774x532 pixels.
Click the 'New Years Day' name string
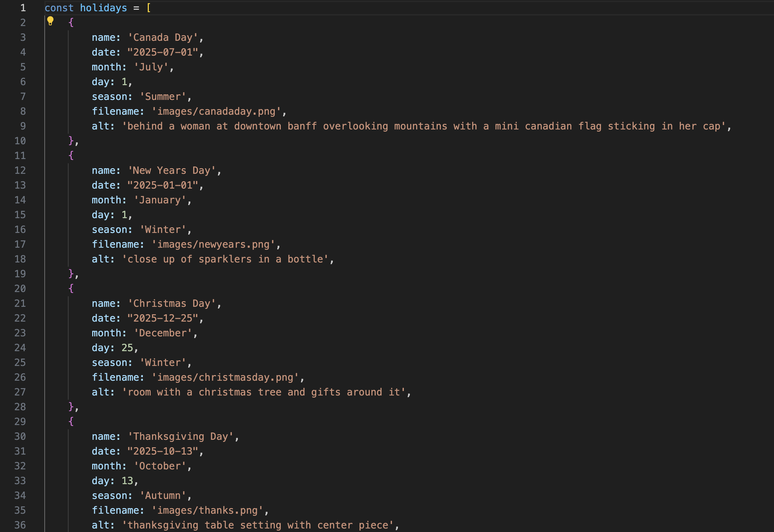(x=172, y=170)
